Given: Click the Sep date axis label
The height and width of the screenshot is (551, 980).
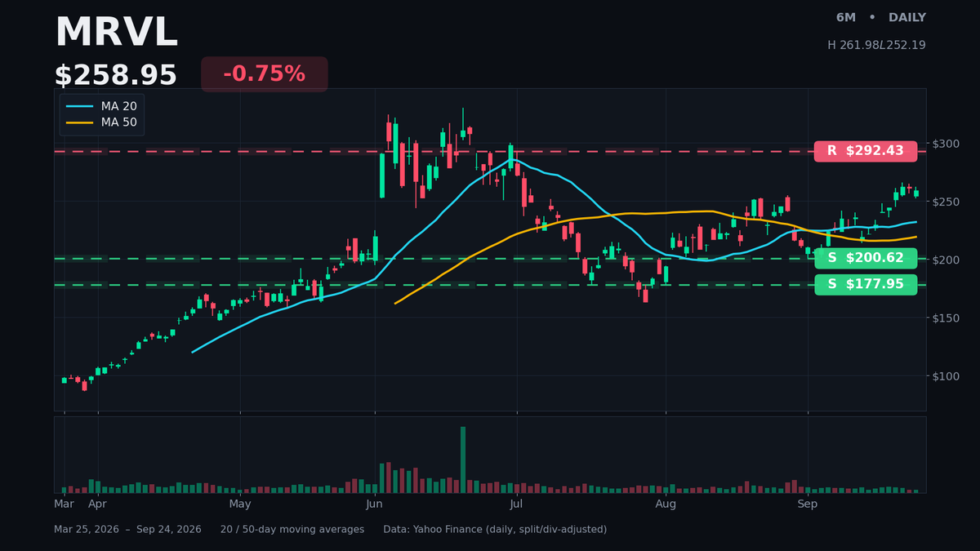Looking at the screenshot, I should [x=808, y=504].
